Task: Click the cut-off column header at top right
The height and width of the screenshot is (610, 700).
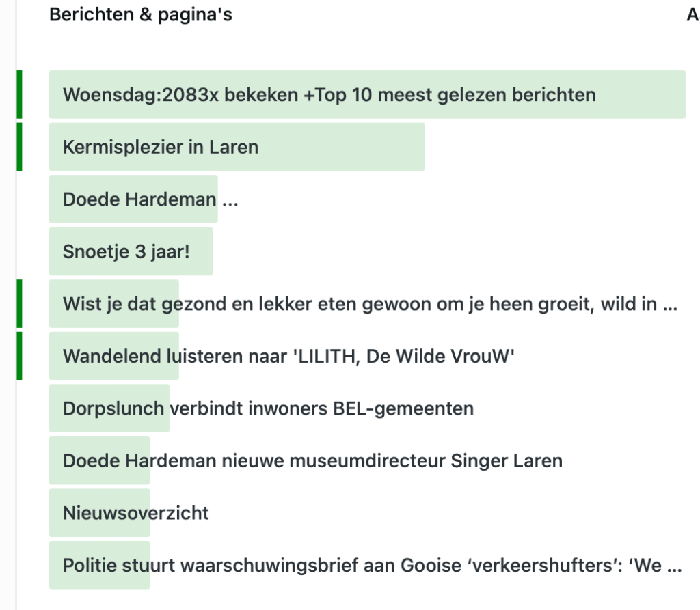Action: [692, 15]
